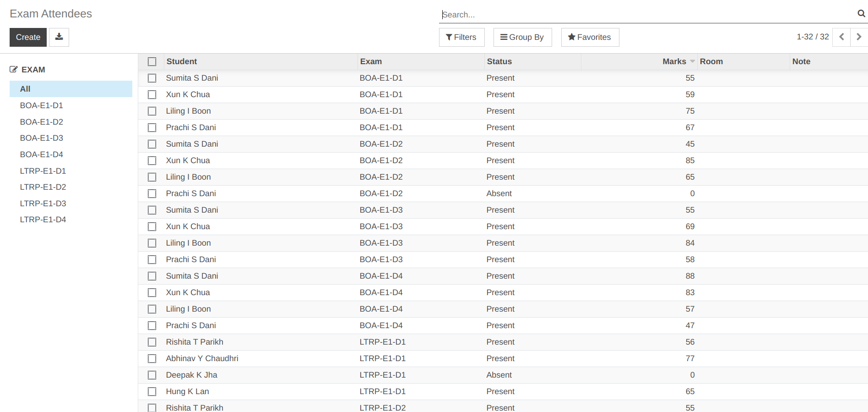Viewport: 868px width, 412px height.
Task: Click marks value 84
Action: tap(690, 243)
